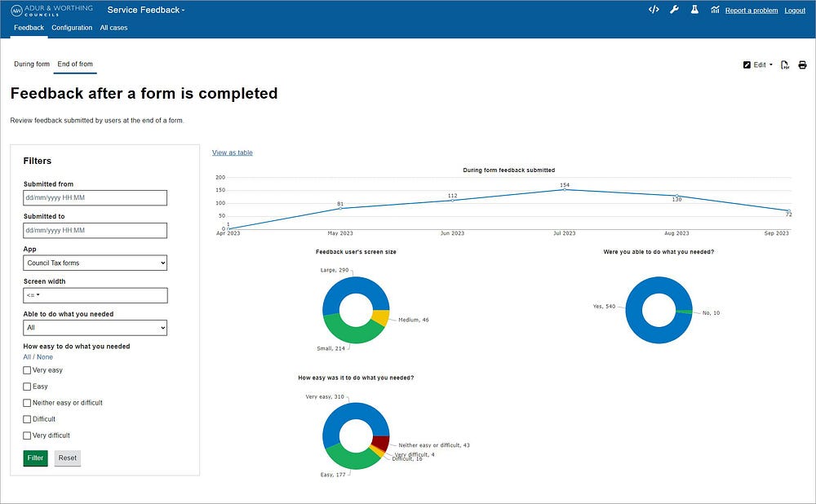Open the lab flask icon in top bar

click(x=694, y=10)
